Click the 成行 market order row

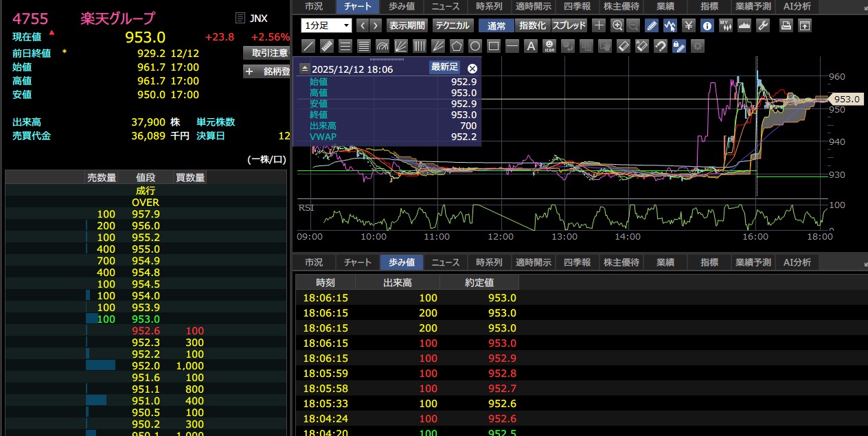146,191
